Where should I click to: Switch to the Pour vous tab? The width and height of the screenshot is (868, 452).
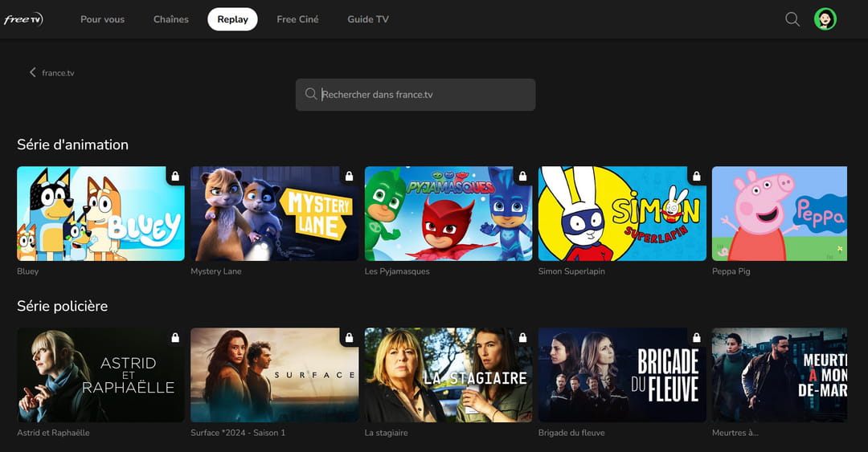click(x=102, y=19)
